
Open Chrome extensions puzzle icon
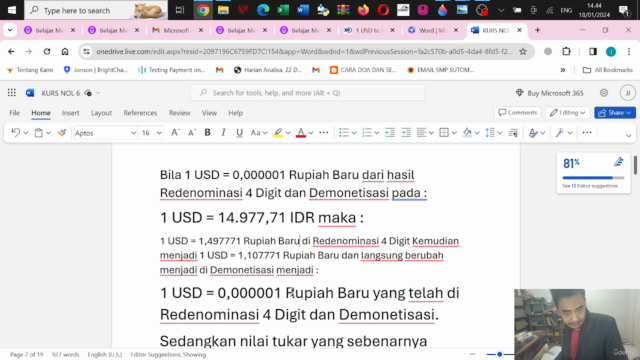pos(566,51)
